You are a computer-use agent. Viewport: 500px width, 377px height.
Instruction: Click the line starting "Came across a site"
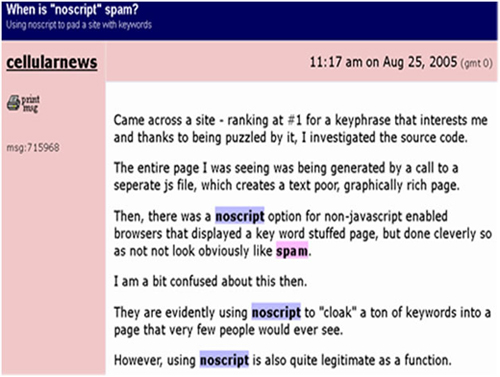pyautogui.click(x=301, y=120)
